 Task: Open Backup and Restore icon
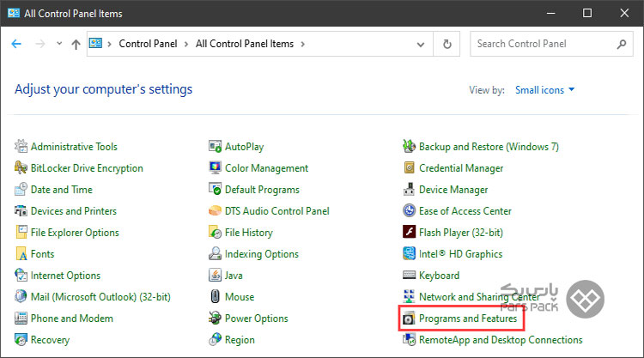(409, 146)
